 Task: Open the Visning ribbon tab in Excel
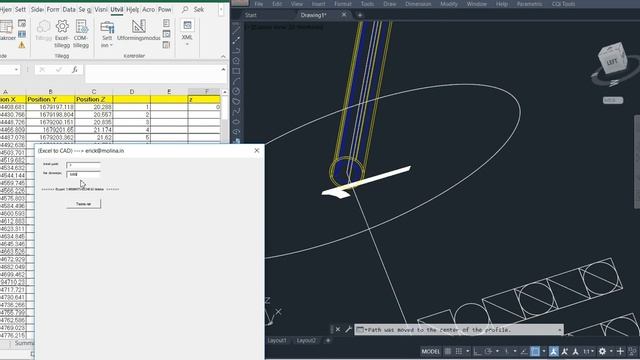(x=101, y=9)
